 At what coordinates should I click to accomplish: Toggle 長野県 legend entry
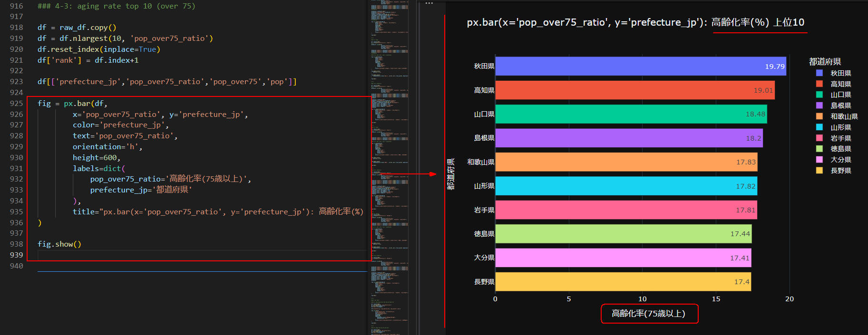click(833, 171)
